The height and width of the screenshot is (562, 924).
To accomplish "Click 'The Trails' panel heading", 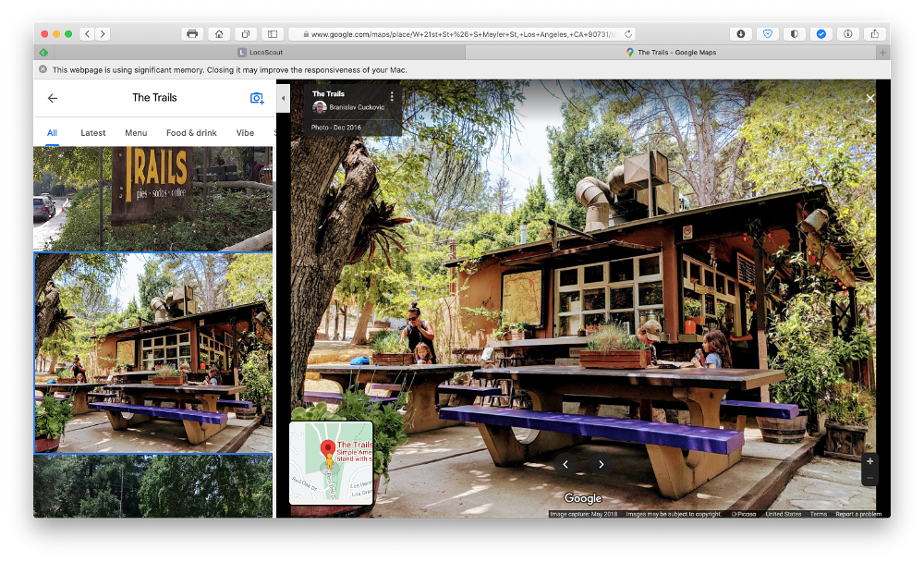I will [154, 98].
